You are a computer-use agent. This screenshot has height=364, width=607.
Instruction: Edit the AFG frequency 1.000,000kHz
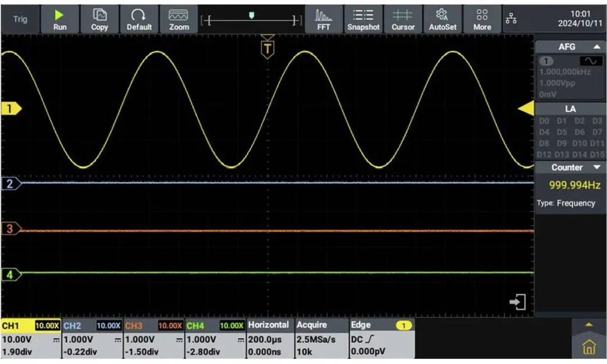pos(565,72)
